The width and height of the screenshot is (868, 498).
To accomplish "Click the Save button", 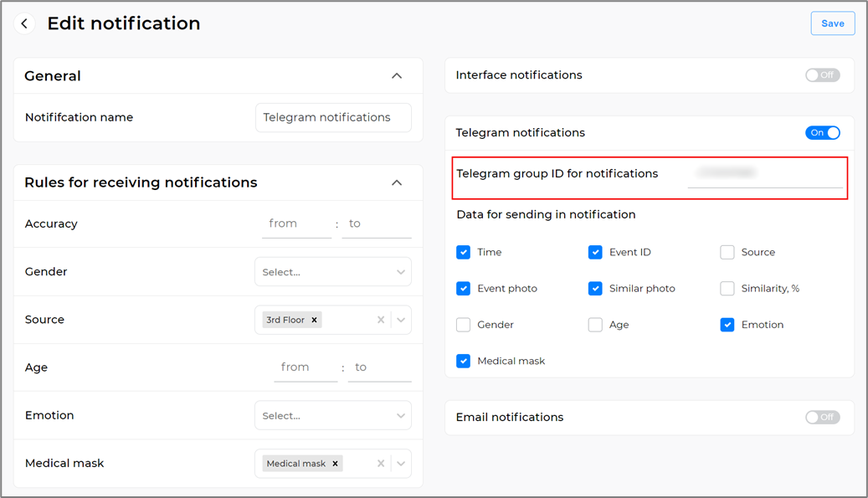I will tap(832, 23).
